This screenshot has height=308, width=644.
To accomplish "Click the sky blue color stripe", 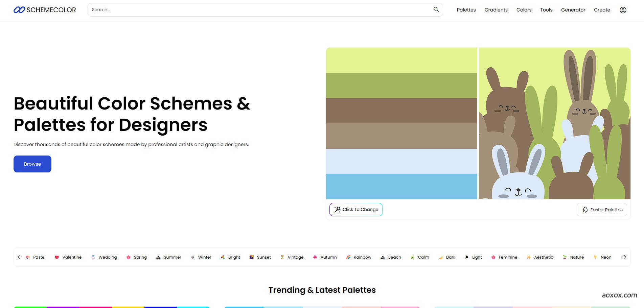I will 401,186.
